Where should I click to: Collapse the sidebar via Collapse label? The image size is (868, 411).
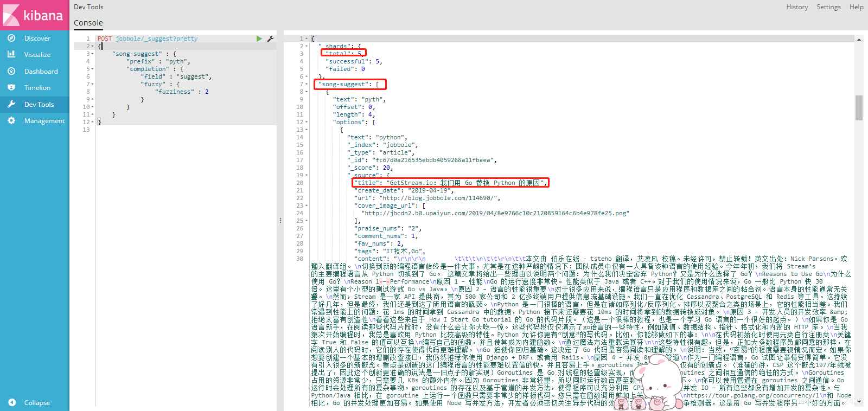[x=37, y=403]
